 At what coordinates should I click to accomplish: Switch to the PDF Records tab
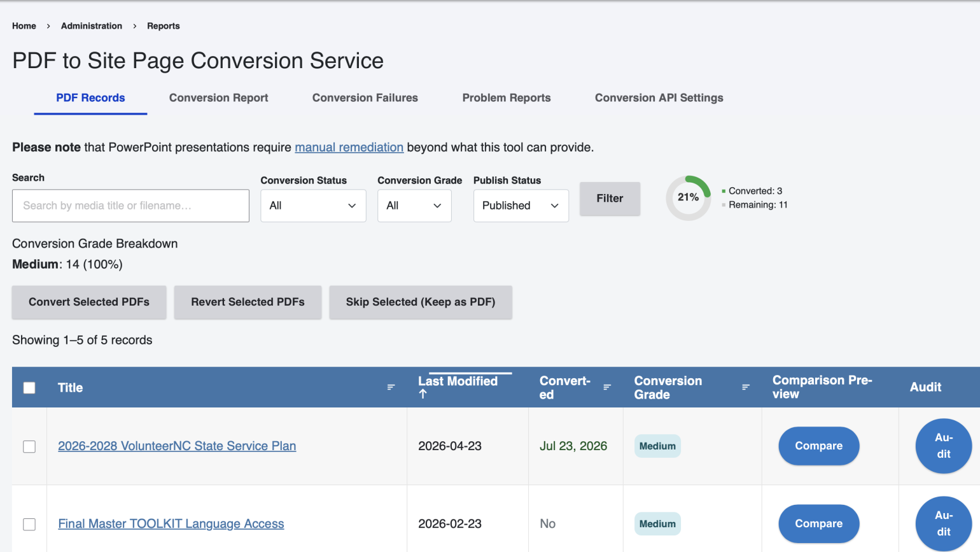pos(90,98)
